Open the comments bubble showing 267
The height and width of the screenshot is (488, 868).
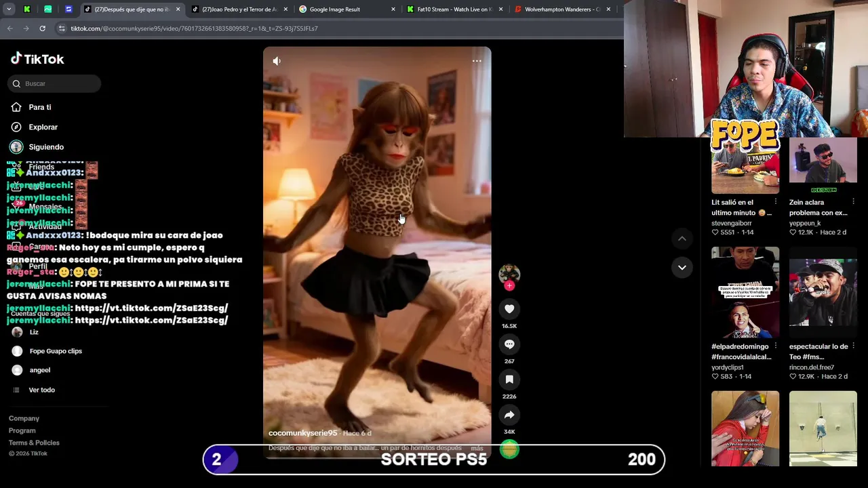[509, 344]
